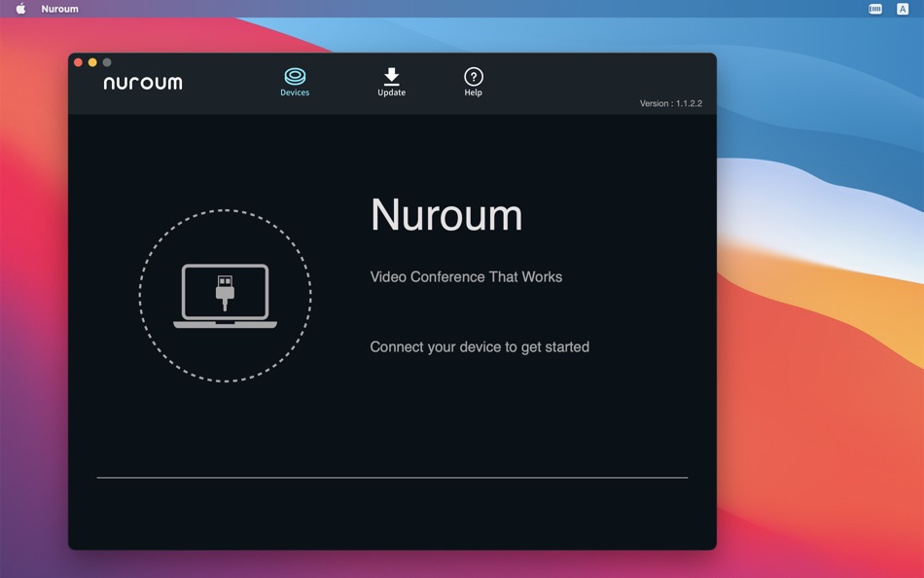
Task: Click the Help label text
Action: [473, 92]
